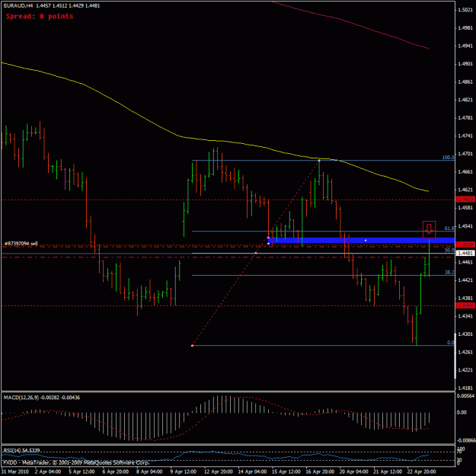Click the 16 Apr 20:00 time label

tap(320, 471)
